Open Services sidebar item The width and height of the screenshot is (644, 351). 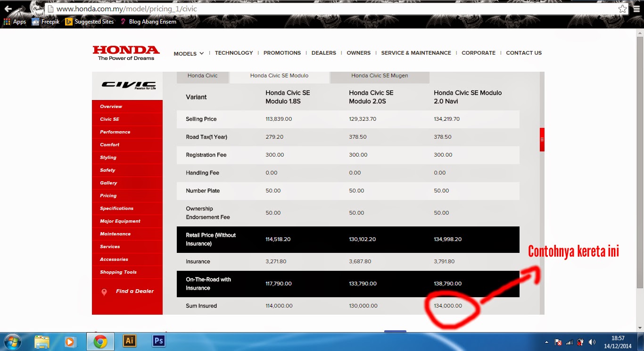point(127,247)
